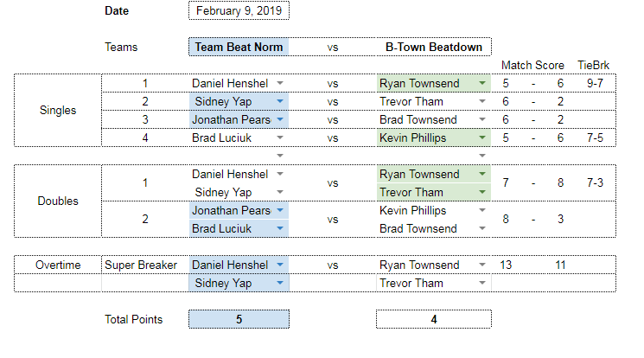The image size is (644, 358).
Task: Open Trevor Tham dropdown in Doubles 1
Action: click(x=482, y=192)
